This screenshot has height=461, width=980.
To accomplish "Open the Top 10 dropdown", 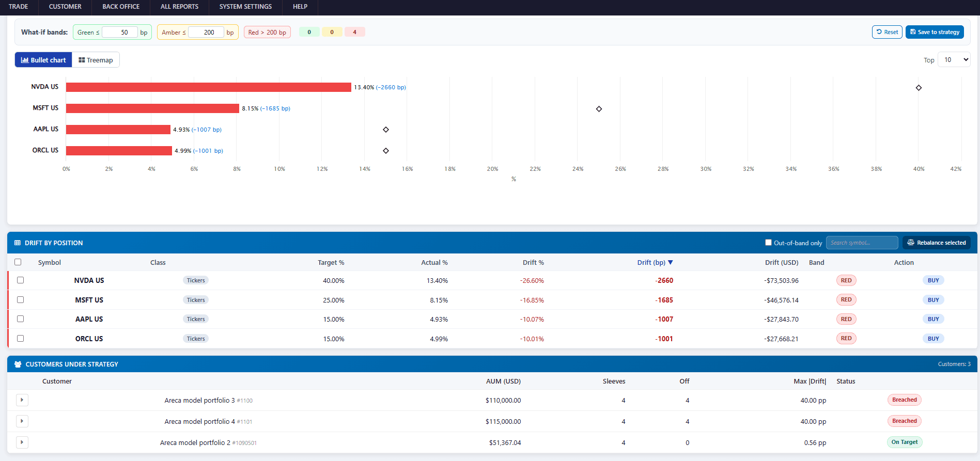I will [954, 60].
